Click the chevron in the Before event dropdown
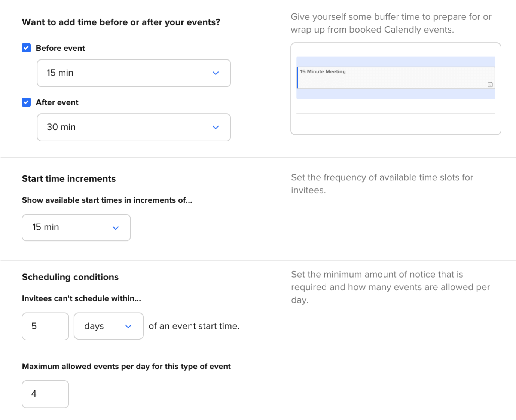 click(216, 73)
